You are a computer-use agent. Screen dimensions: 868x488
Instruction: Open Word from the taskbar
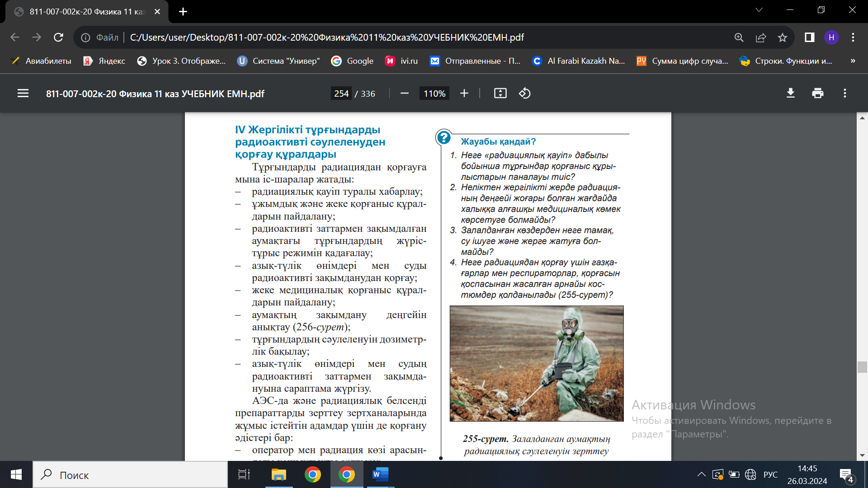(x=380, y=475)
